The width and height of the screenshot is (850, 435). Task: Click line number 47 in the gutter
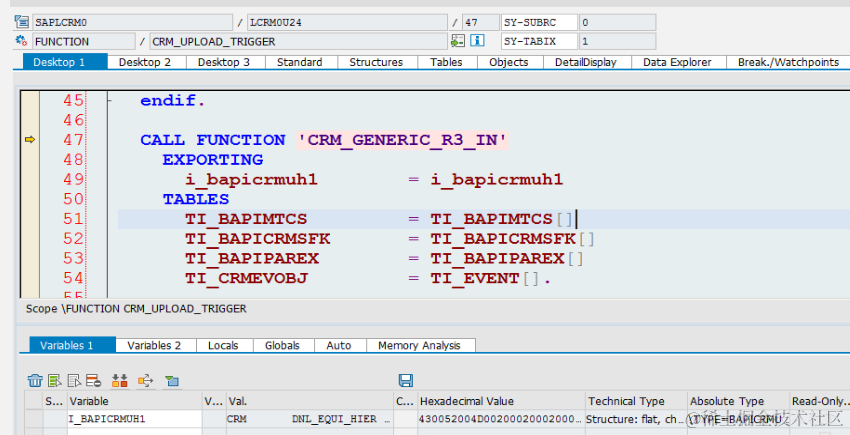[x=74, y=140]
